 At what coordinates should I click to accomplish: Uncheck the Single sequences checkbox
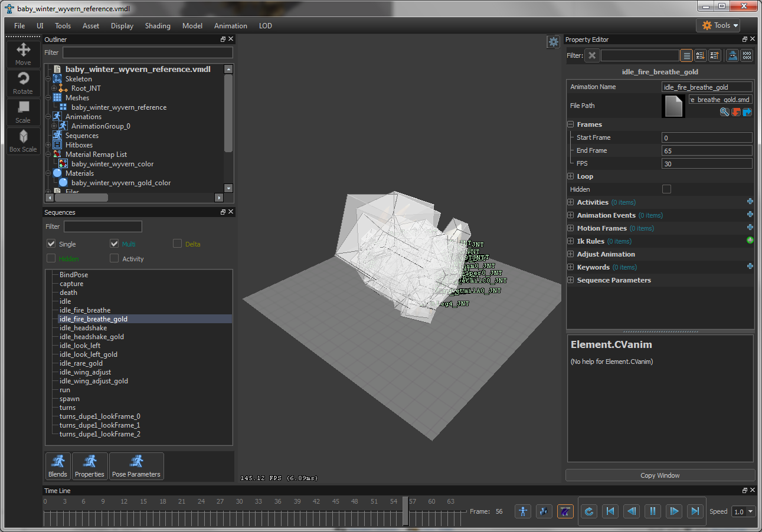51,244
